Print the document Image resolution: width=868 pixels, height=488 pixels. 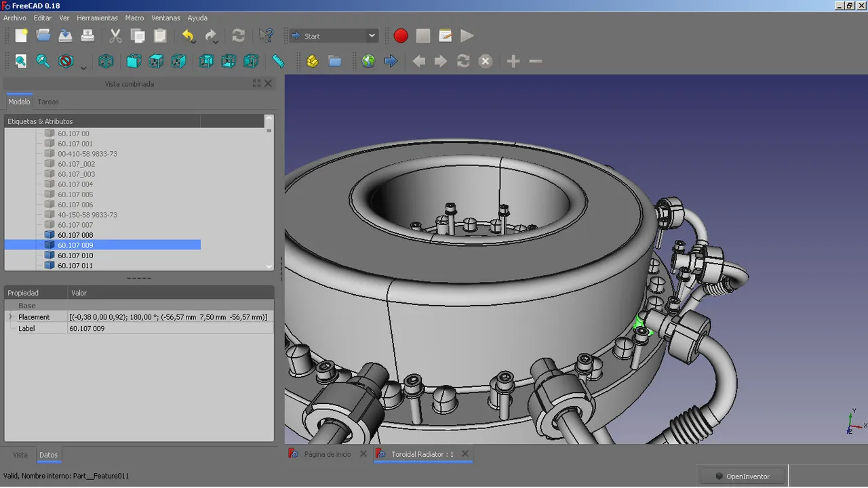pos(87,36)
